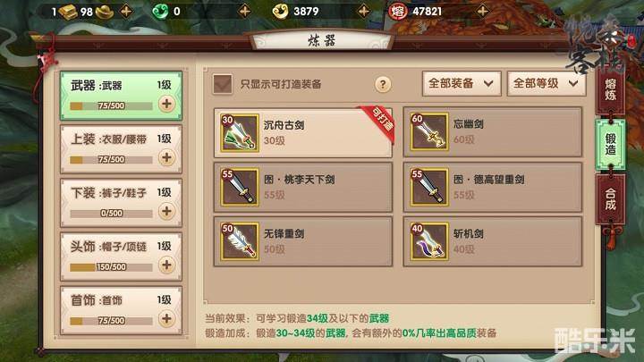Click the 沉舟古剑 level 30 sword icon
Screen dimensions: 644x362
pyautogui.click(x=240, y=133)
